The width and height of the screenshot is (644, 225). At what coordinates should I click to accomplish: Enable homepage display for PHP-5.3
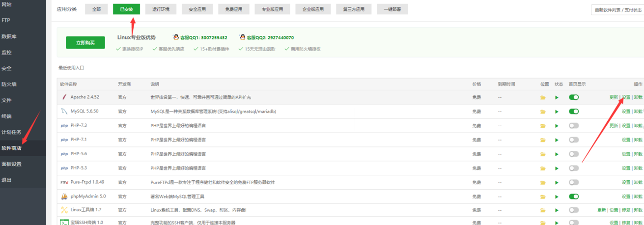pyautogui.click(x=574, y=168)
